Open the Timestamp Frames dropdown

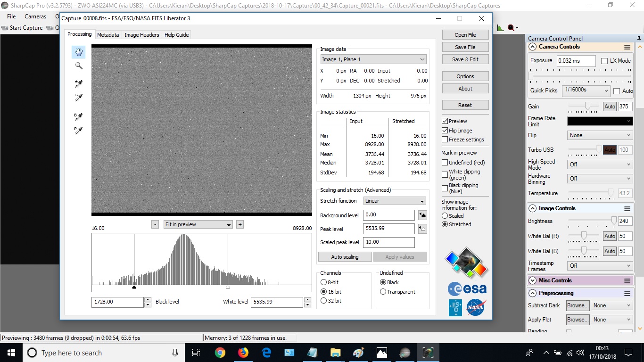pos(600,266)
